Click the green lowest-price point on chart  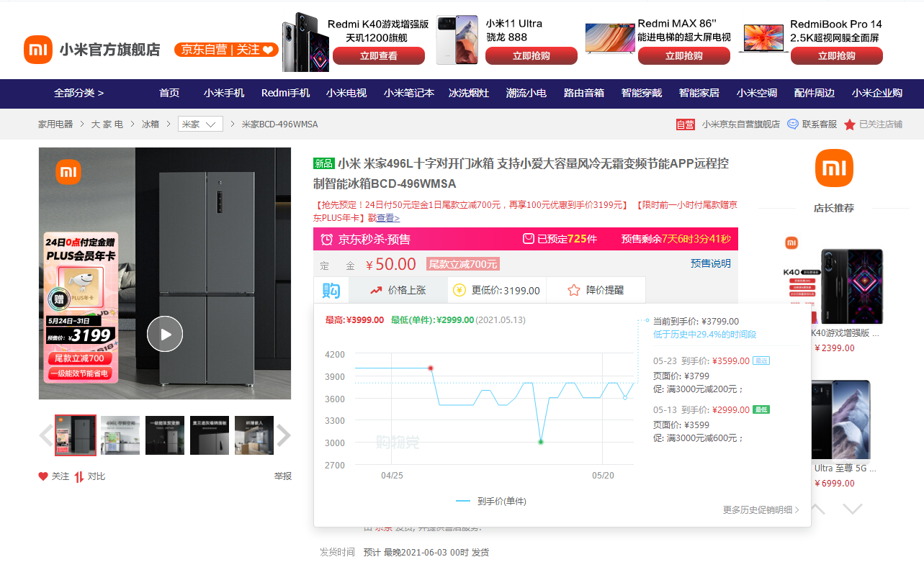click(541, 442)
